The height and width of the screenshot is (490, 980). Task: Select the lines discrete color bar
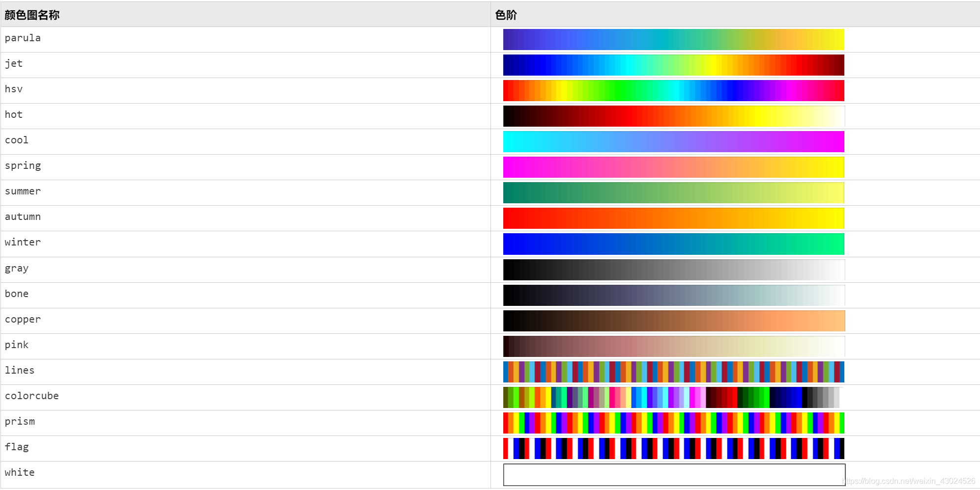[x=673, y=372]
